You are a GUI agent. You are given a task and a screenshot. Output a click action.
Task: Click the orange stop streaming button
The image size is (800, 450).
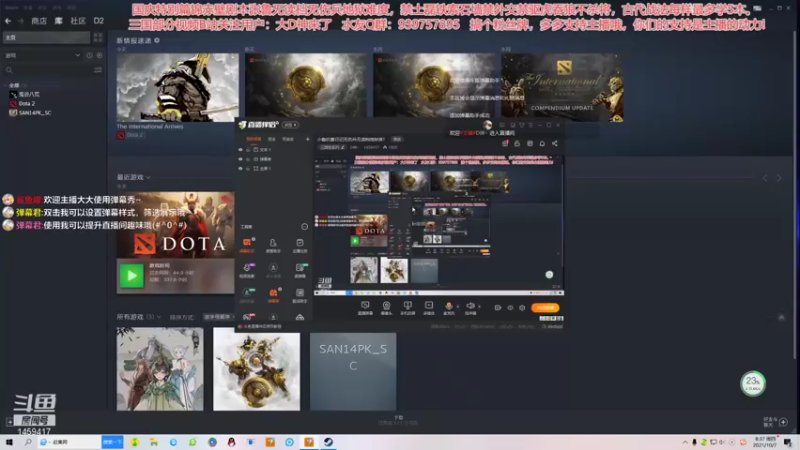tap(545, 308)
